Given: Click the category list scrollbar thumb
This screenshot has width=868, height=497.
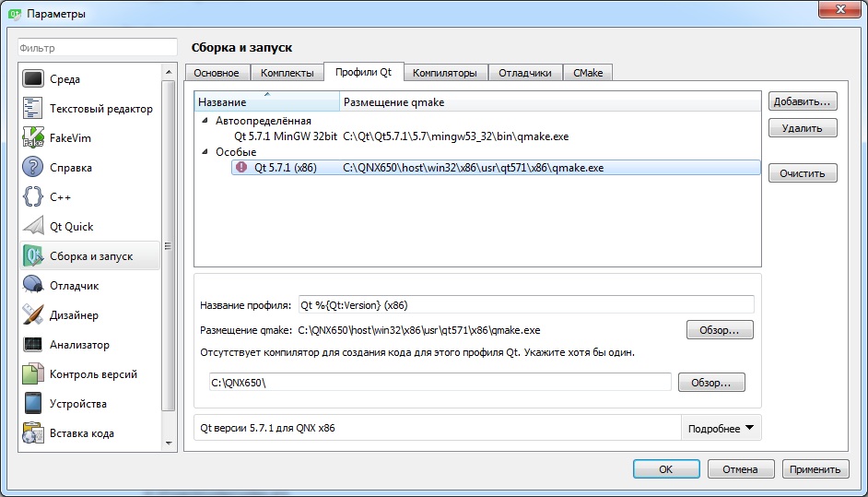Looking at the screenshot, I should pos(169,246).
